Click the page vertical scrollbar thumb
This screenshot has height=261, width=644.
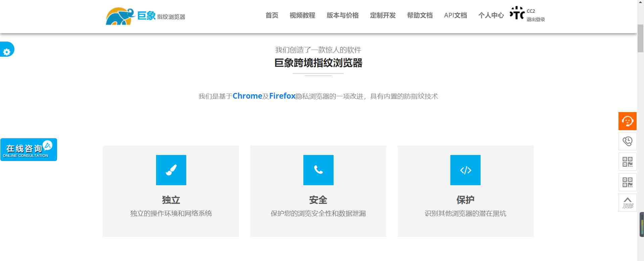point(641,39)
